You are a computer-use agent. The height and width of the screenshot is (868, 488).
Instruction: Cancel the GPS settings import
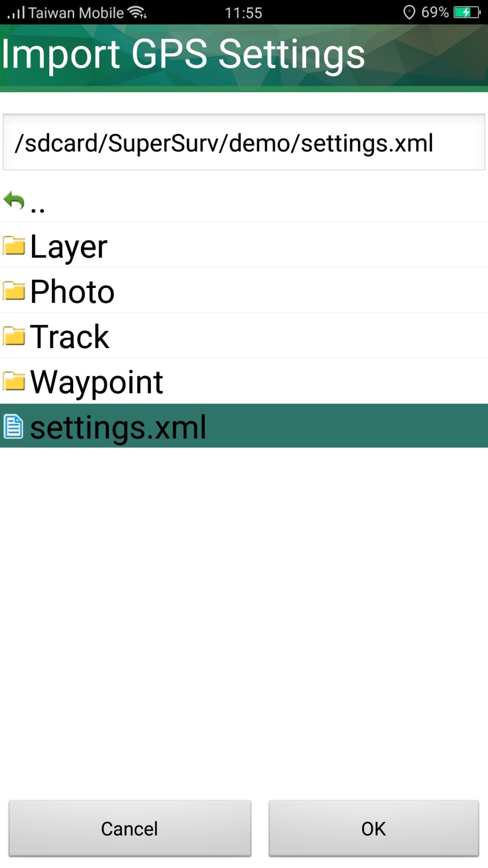click(130, 828)
